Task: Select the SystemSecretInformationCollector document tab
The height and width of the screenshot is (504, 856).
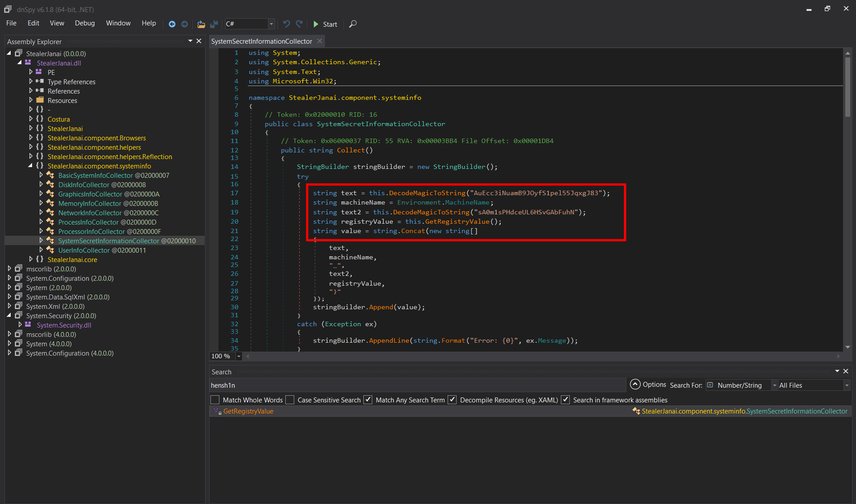Action: tap(262, 41)
